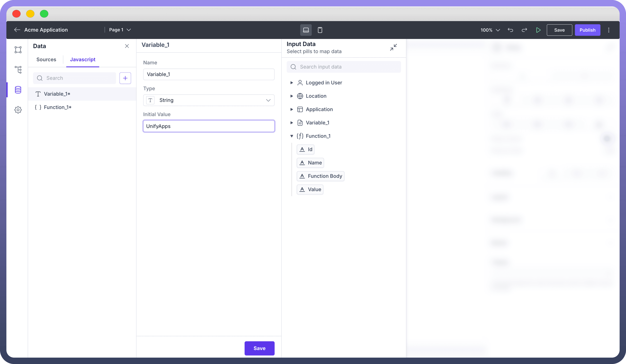This screenshot has width=626, height=364.
Task: Click Save at bottom of variable form
Action: tap(259, 348)
